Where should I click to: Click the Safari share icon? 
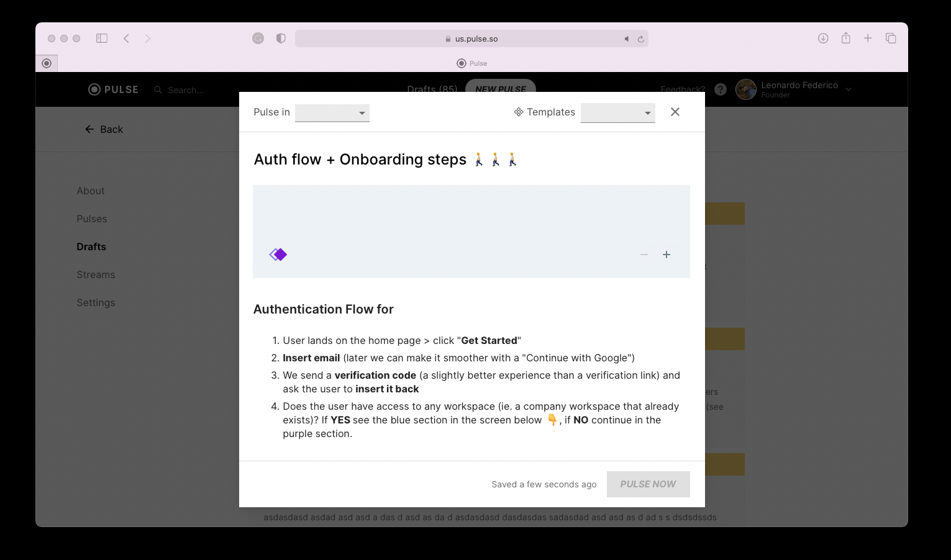[845, 38]
